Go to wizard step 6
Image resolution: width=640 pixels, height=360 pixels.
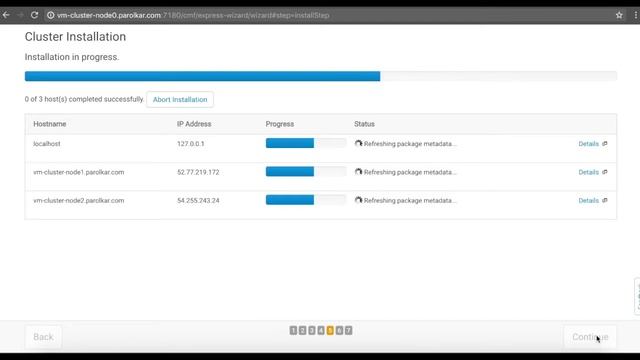pyautogui.click(x=339, y=330)
